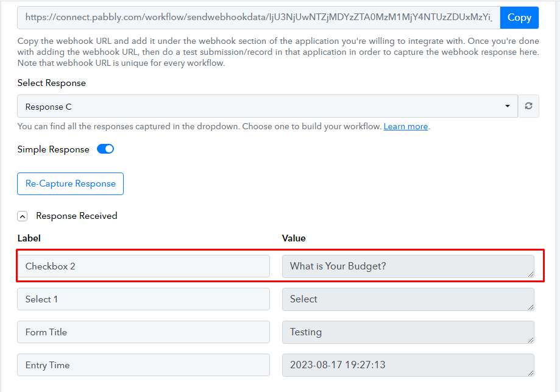This screenshot has height=392, width=560.
Task: Open the Learn more link
Action: pyautogui.click(x=406, y=126)
